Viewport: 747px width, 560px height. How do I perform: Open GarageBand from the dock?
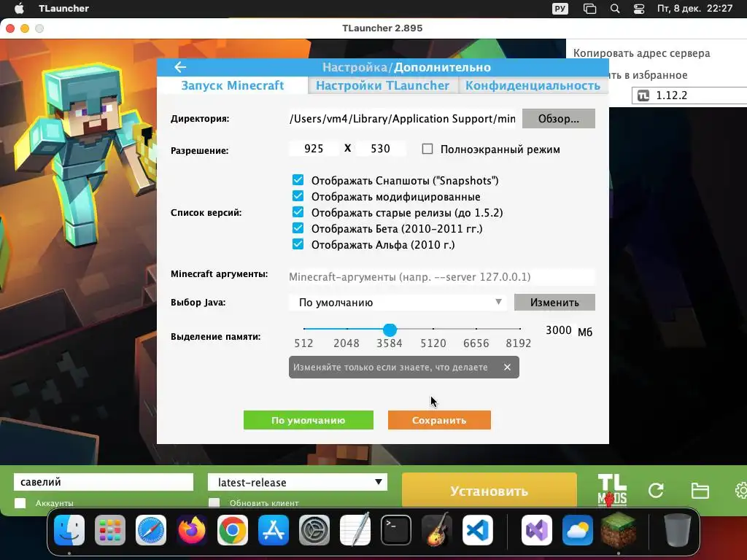point(437,530)
